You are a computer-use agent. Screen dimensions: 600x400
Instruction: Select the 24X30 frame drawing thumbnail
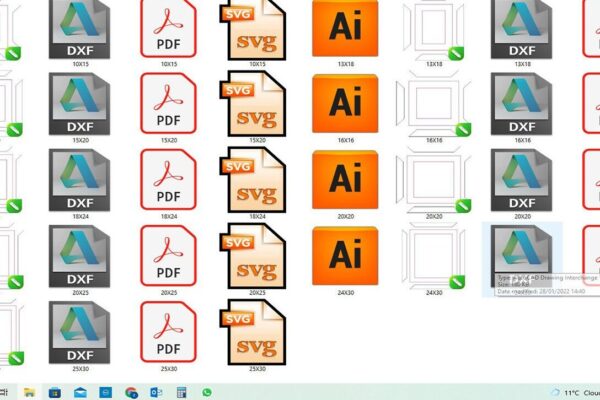[x=433, y=253]
